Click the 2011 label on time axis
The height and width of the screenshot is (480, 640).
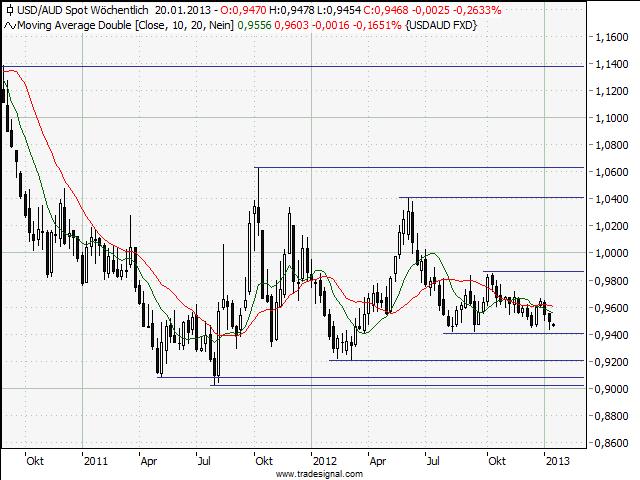click(96, 461)
